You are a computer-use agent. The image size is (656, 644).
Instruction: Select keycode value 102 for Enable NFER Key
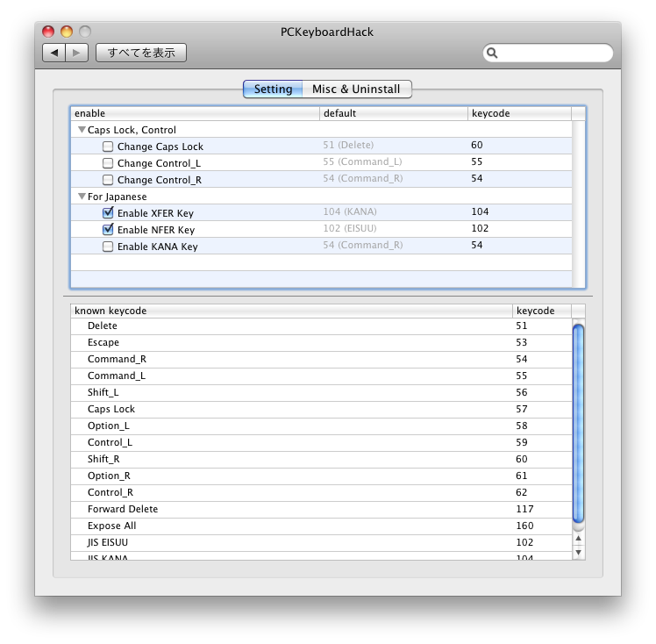click(x=480, y=228)
